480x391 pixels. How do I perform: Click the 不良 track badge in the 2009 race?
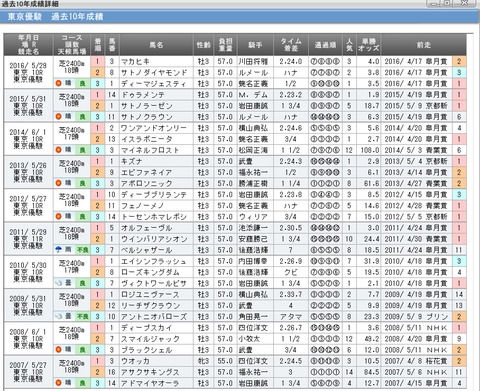82,317
